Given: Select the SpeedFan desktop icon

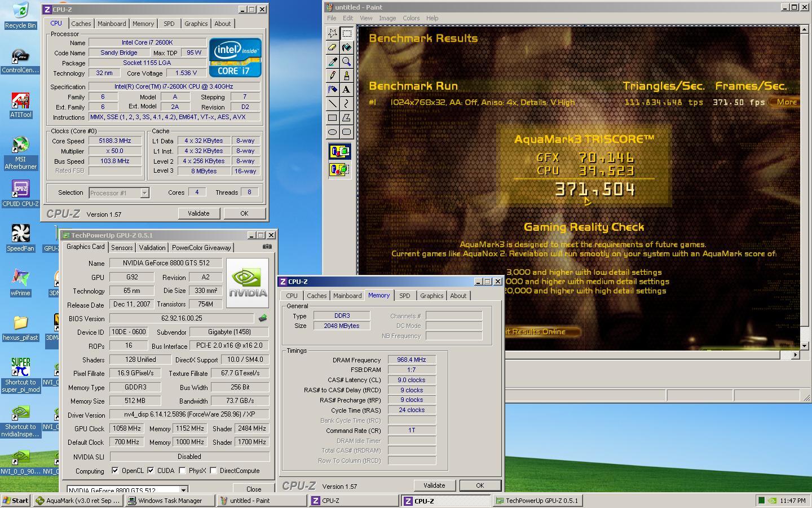Looking at the screenshot, I should coord(20,238).
